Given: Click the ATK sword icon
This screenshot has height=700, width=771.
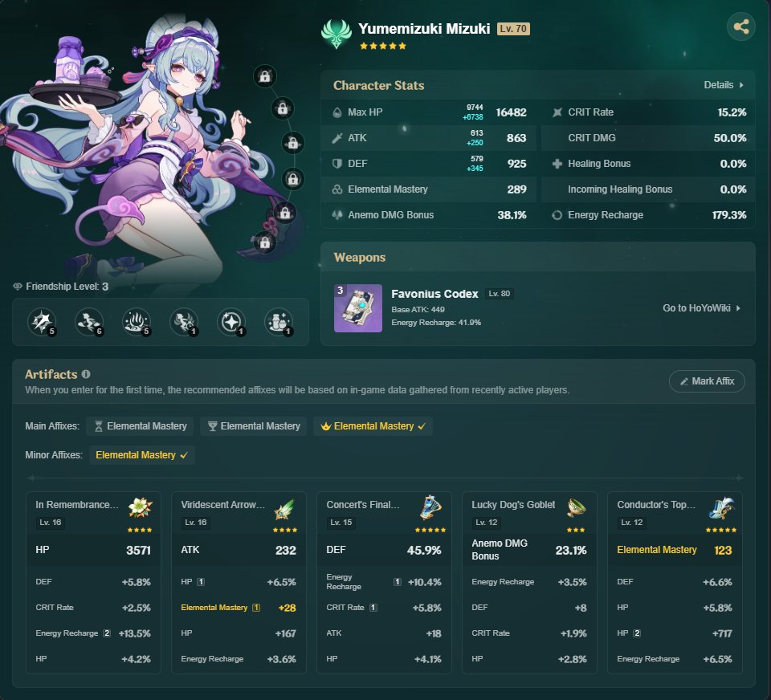Looking at the screenshot, I should point(337,138).
